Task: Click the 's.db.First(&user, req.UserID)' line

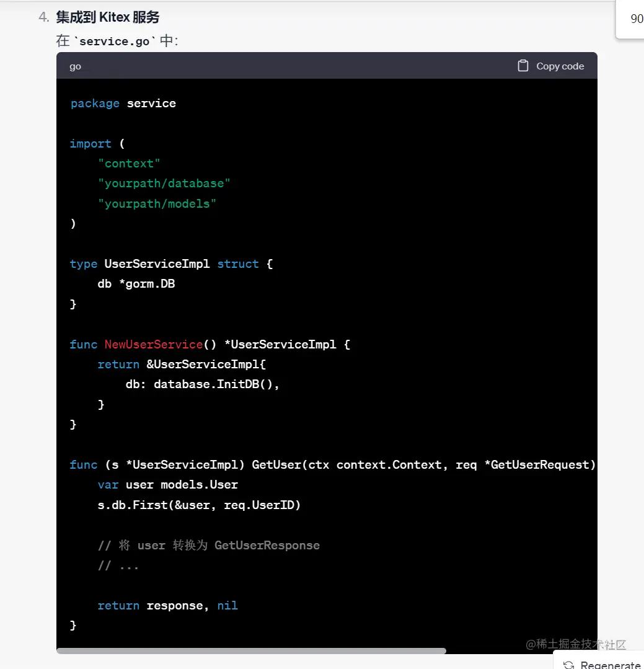Action: [198, 505]
